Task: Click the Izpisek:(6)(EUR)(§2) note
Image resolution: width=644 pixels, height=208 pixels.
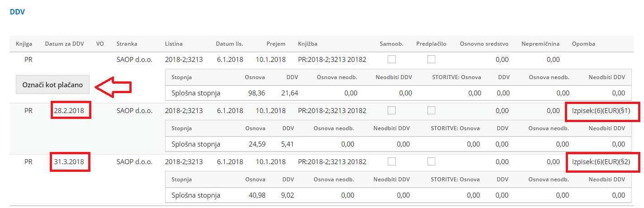Action: pos(601,161)
